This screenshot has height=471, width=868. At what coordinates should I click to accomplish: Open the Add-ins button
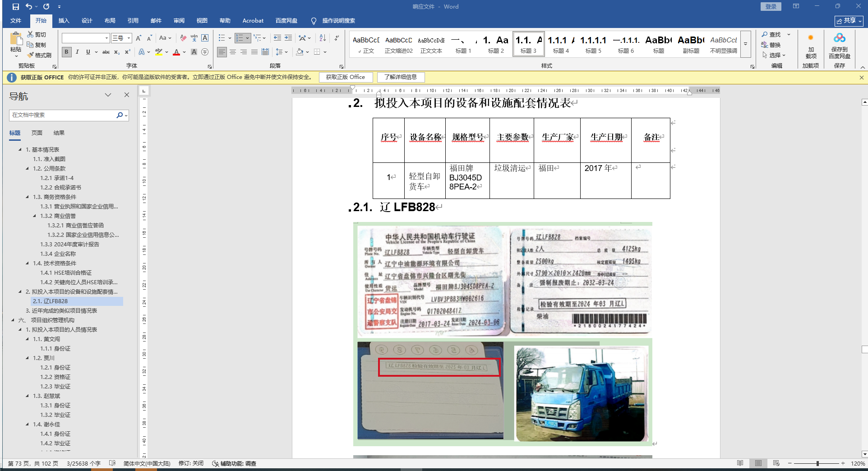point(811,46)
